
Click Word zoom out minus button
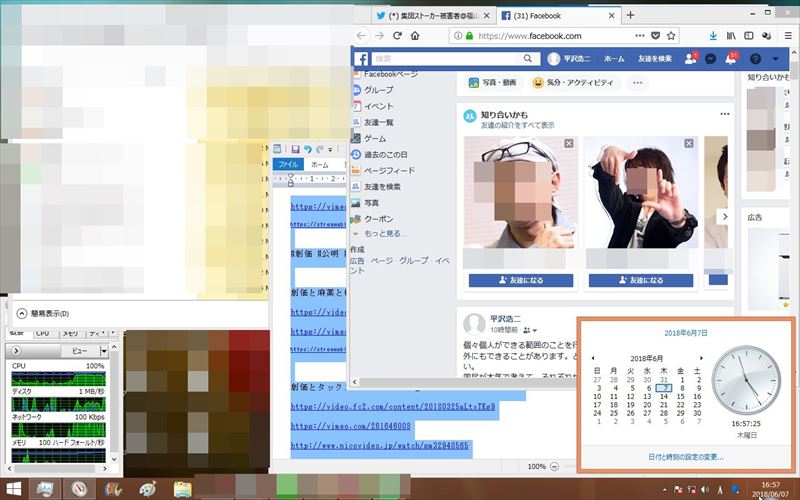[x=555, y=466]
